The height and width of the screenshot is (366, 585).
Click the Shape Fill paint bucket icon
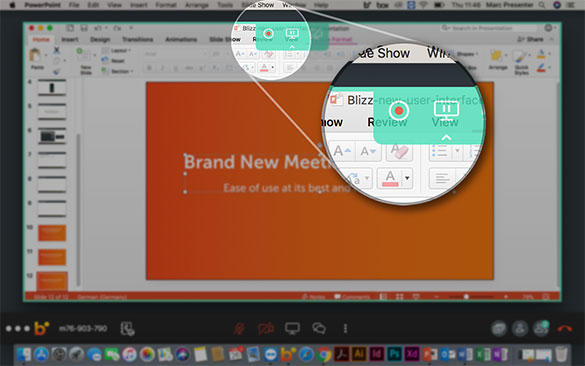click(x=541, y=54)
